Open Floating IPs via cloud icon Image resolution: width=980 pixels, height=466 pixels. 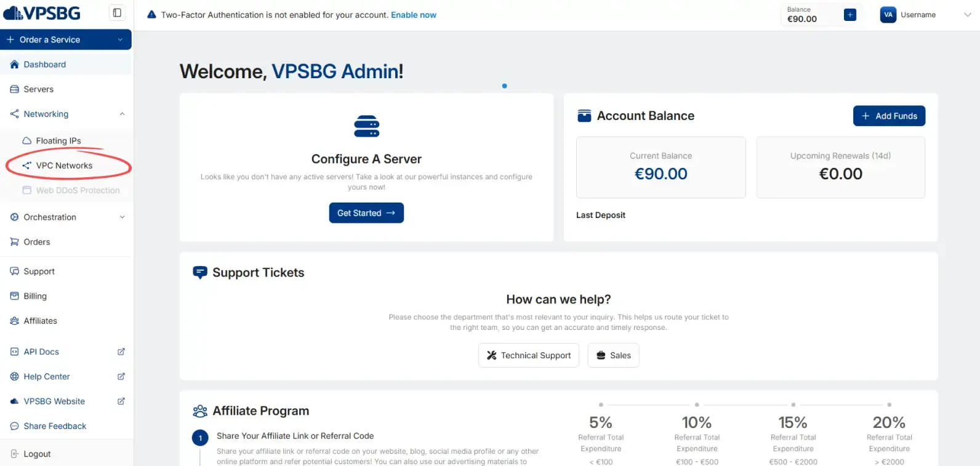pos(27,140)
